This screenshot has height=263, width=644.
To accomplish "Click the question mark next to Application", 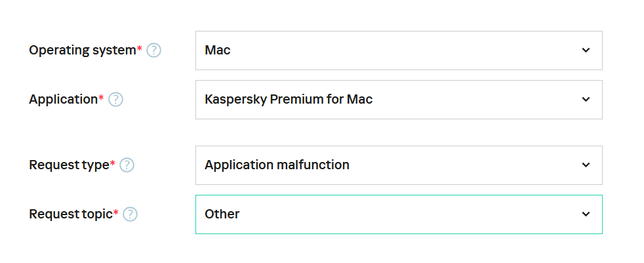I will pyautogui.click(x=115, y=100).
